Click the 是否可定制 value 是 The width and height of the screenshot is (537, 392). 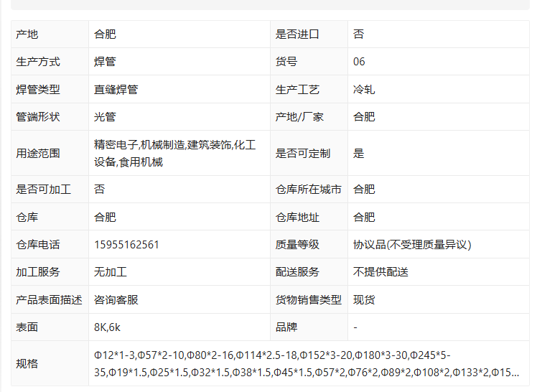pyautogui.click(x=358, y=153)
